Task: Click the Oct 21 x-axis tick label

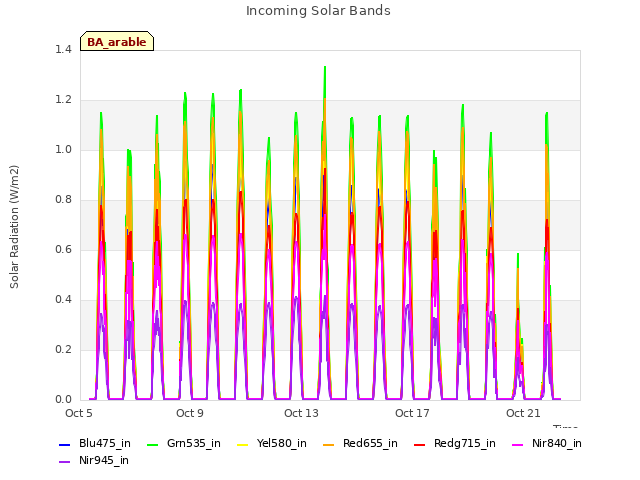Action: tap(523, 413)
